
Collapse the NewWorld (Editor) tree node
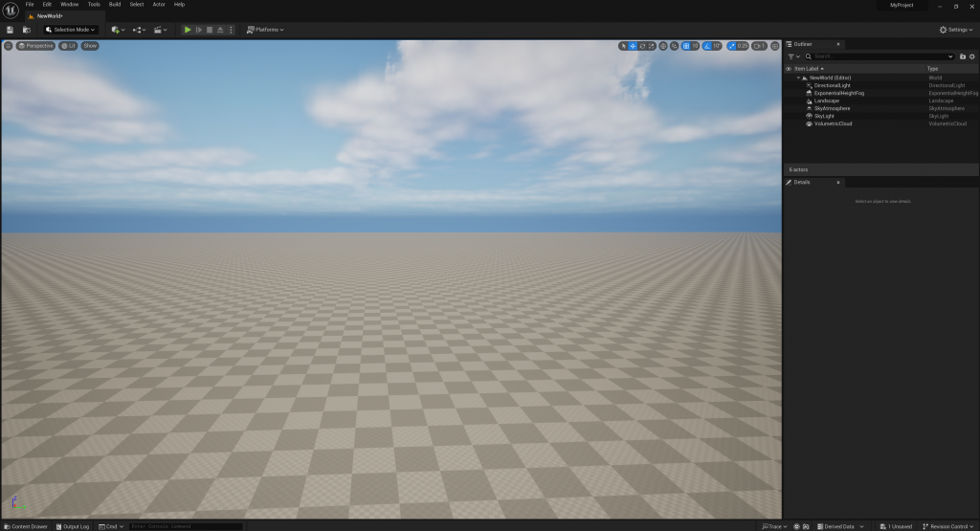797,77
